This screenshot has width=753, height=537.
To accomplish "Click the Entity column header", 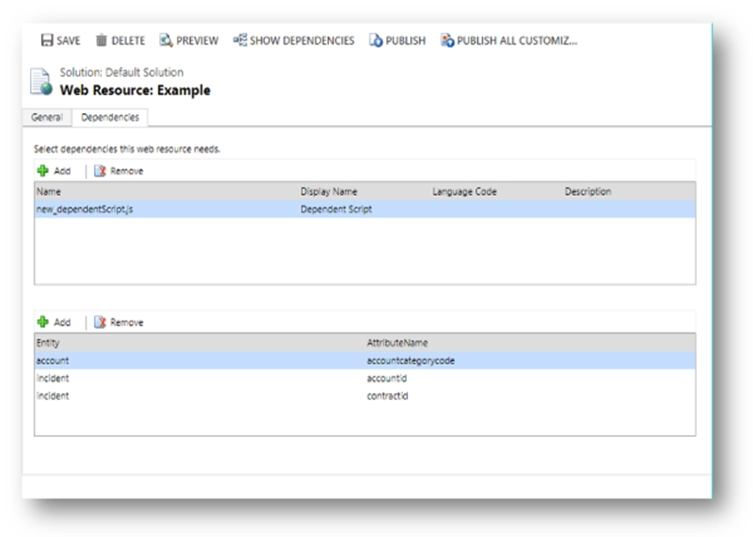I will click(x=48, y=342).
